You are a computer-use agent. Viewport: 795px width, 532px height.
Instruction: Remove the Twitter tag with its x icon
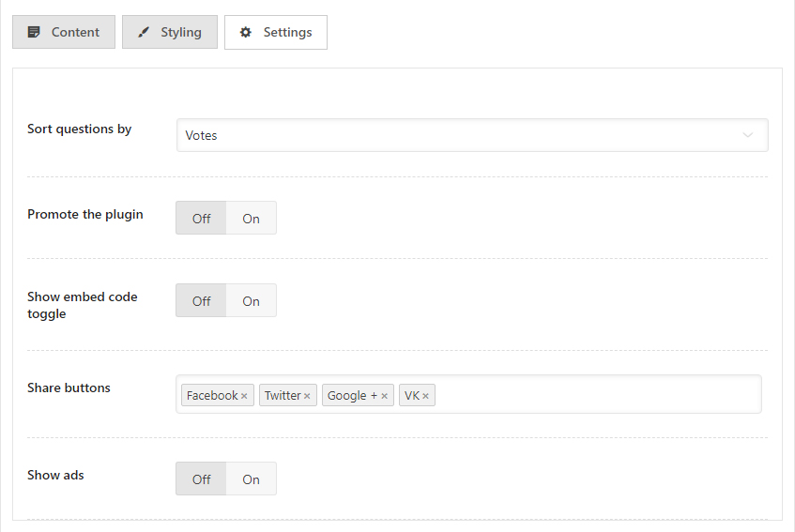point(307,396)
